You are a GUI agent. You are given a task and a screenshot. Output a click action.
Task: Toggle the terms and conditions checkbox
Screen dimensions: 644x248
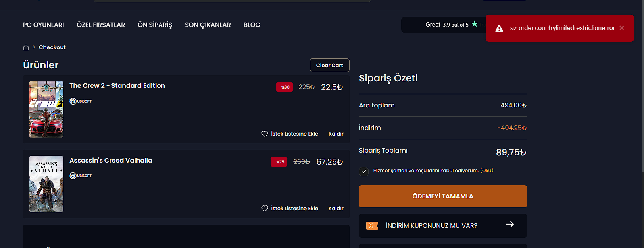(364, 171)
